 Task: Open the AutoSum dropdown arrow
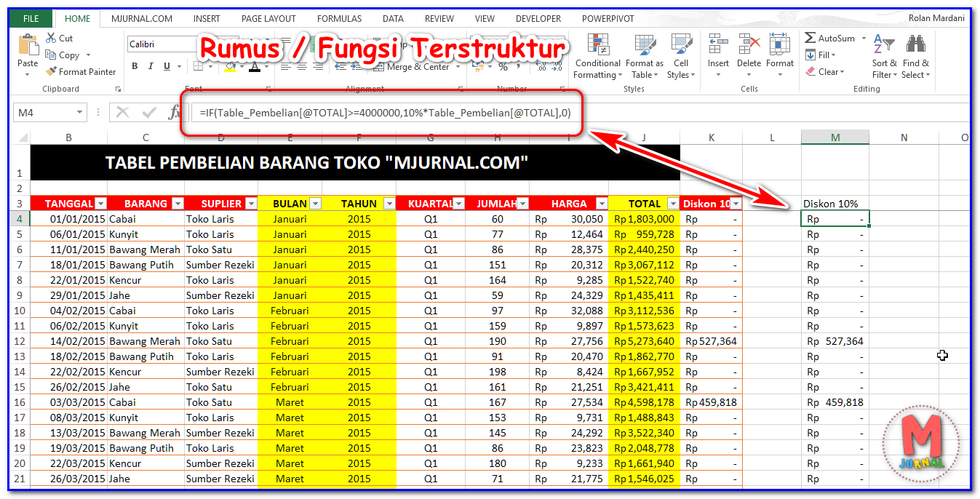point(864,38)
